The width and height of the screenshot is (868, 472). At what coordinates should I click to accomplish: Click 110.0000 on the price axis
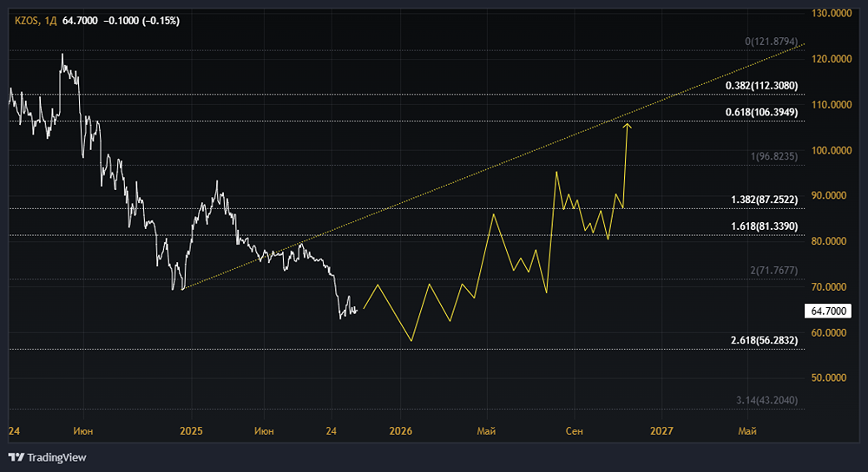(832, 105)
